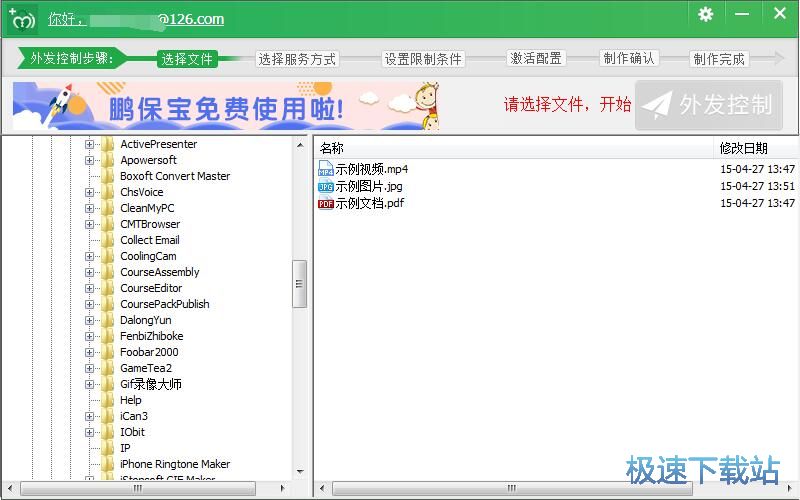
Task: Go to the 激活配置 step
Action: click(x=536, y=58)
